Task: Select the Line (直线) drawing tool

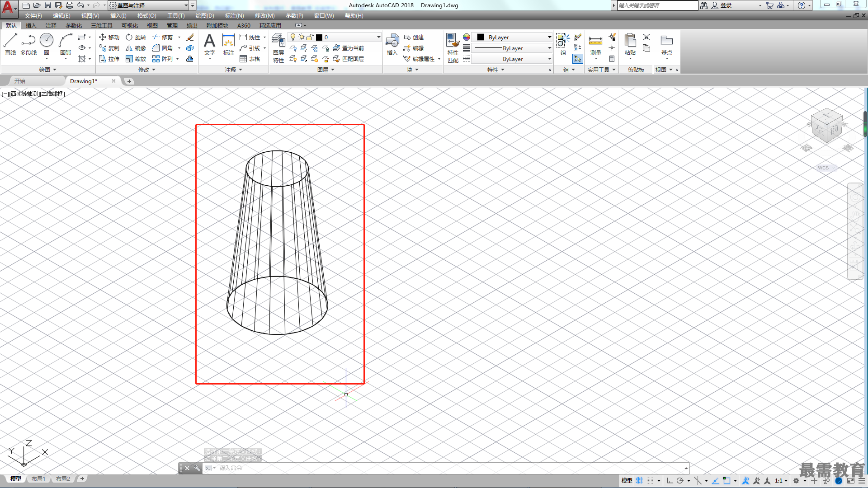Action: coord(10,44)
